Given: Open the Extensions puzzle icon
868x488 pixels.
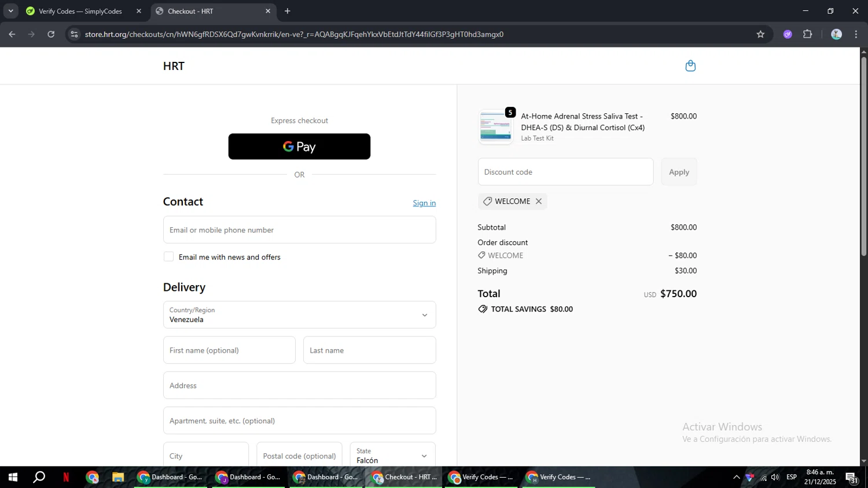Looking at the screenshot, I should 808,34.
